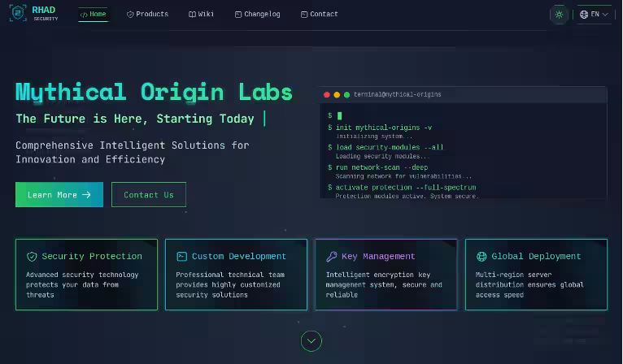The image size is (623, 364).
Task: Click the RHAD Security logo icon
Action: click(18, 14)
